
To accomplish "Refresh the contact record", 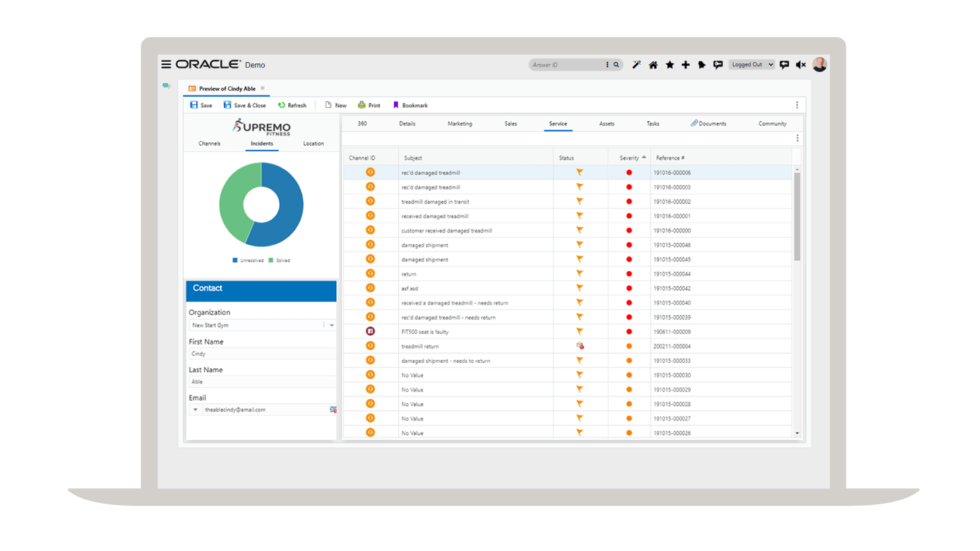I will click(x=292, y=105).
